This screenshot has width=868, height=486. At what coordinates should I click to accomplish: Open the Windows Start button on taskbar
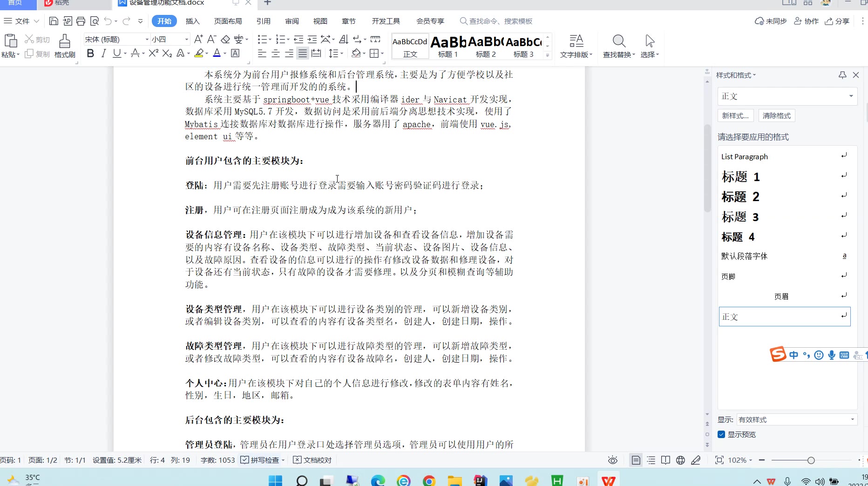click(275, 480)
